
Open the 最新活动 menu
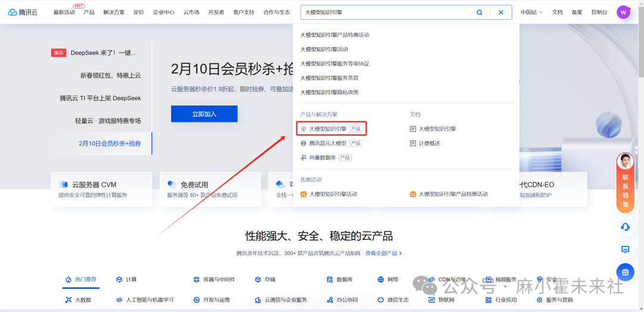pos(64,13)
